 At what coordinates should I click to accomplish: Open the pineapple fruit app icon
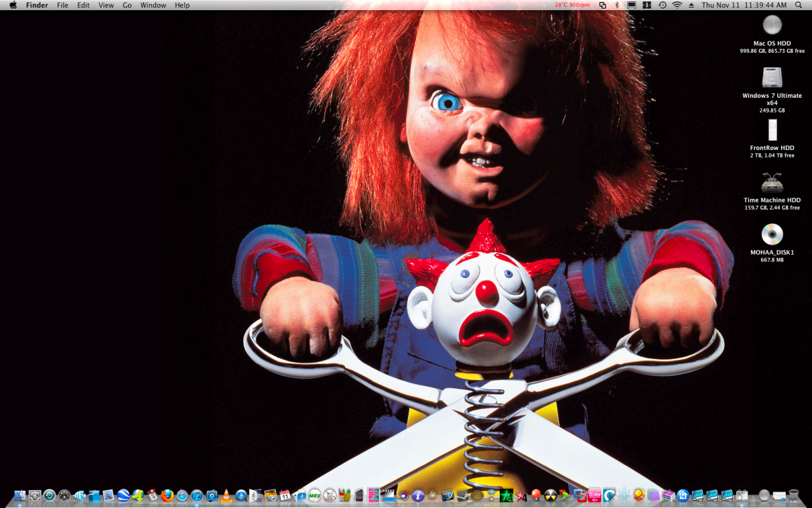344,495
